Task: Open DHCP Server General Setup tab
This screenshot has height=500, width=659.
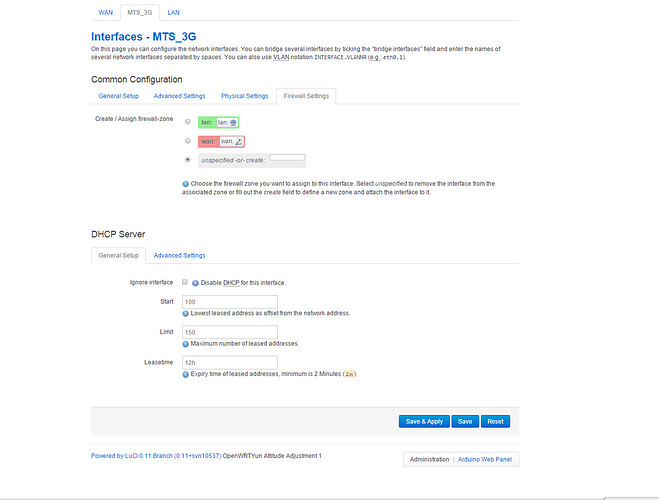Action: click(x=119, y=255)
